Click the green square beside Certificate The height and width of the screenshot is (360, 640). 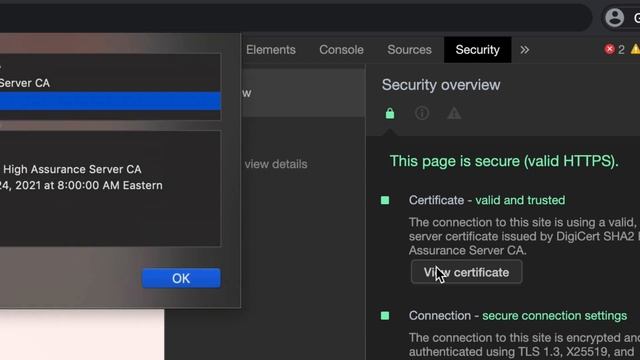click(385, 200)
